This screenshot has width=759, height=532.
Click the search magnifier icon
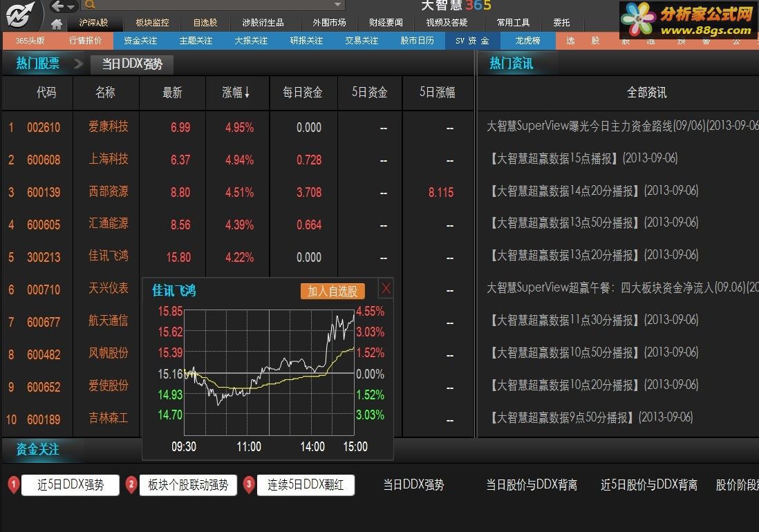[x=90, y=5]
